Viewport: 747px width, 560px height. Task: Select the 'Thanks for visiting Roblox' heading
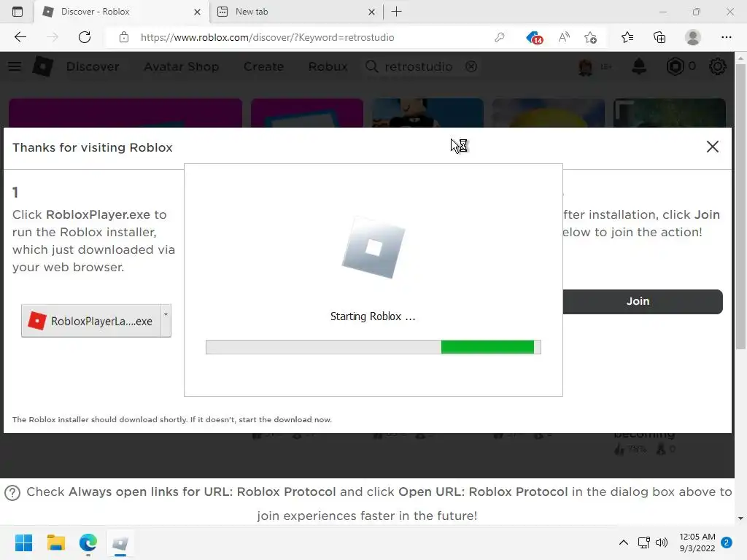tap(93, 147)
